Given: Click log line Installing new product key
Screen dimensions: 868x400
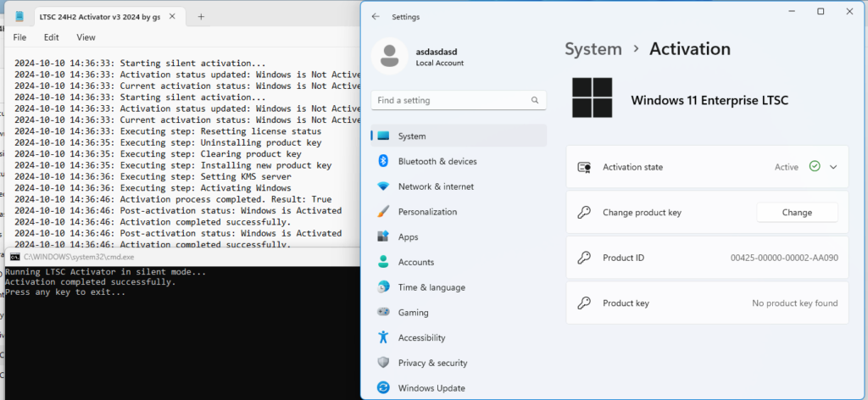Looking at the screenshot, I should (x=173, y=165).
